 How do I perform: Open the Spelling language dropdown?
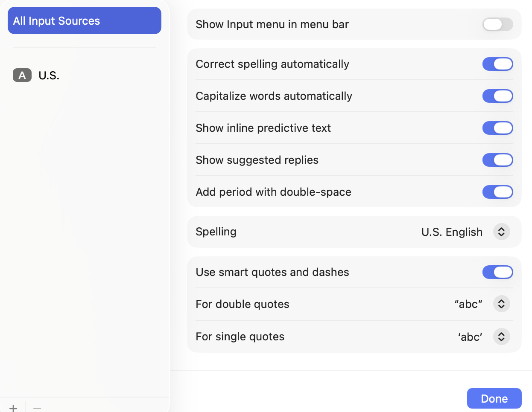pos(502,232)
